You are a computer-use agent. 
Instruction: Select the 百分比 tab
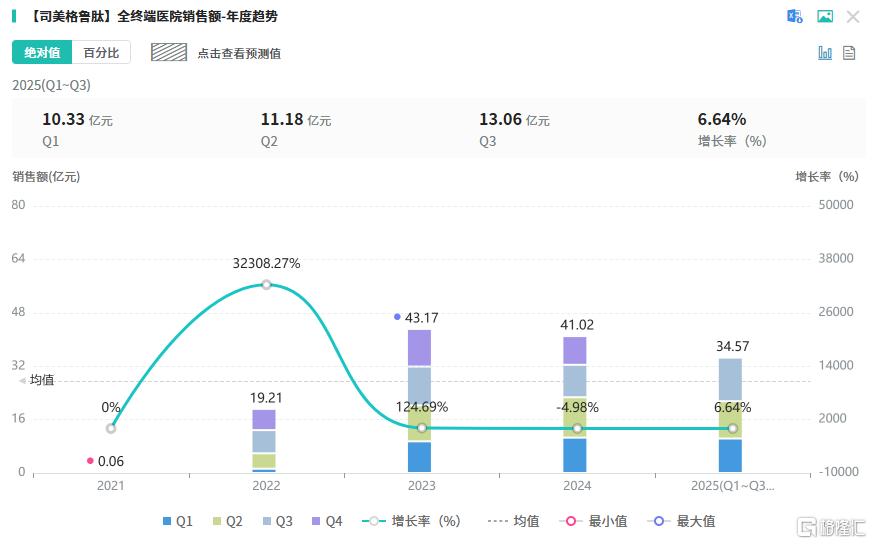tap(101, 52)
